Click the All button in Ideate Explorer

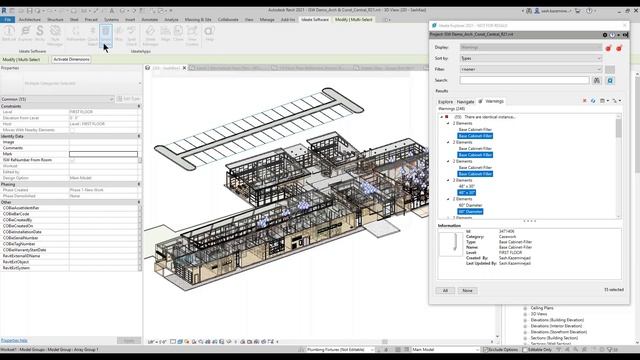click(445, 291)
